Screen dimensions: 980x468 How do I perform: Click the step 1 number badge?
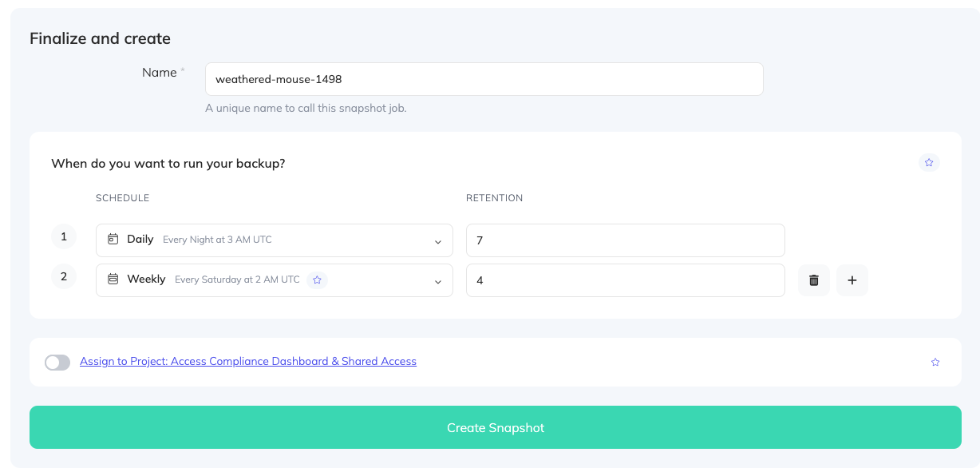[64, 236]
